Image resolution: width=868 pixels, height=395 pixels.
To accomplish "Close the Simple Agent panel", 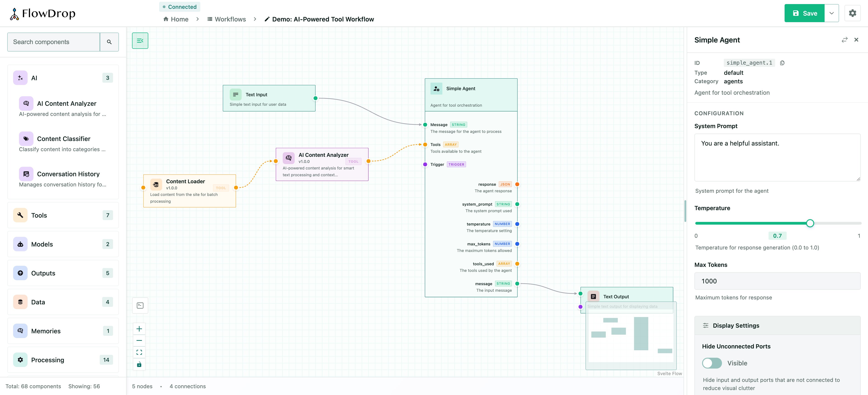I will click(x=856, y=40).
